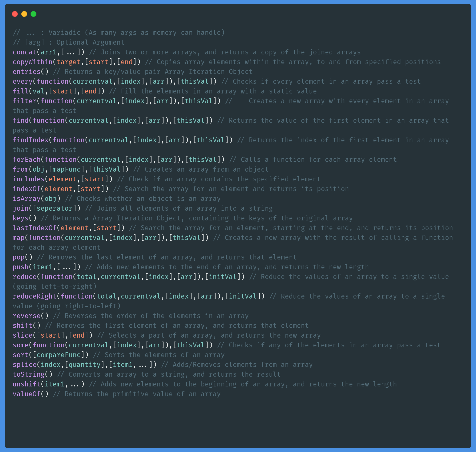Click the concat method name
476x452 pixels.
click(24, 52)
